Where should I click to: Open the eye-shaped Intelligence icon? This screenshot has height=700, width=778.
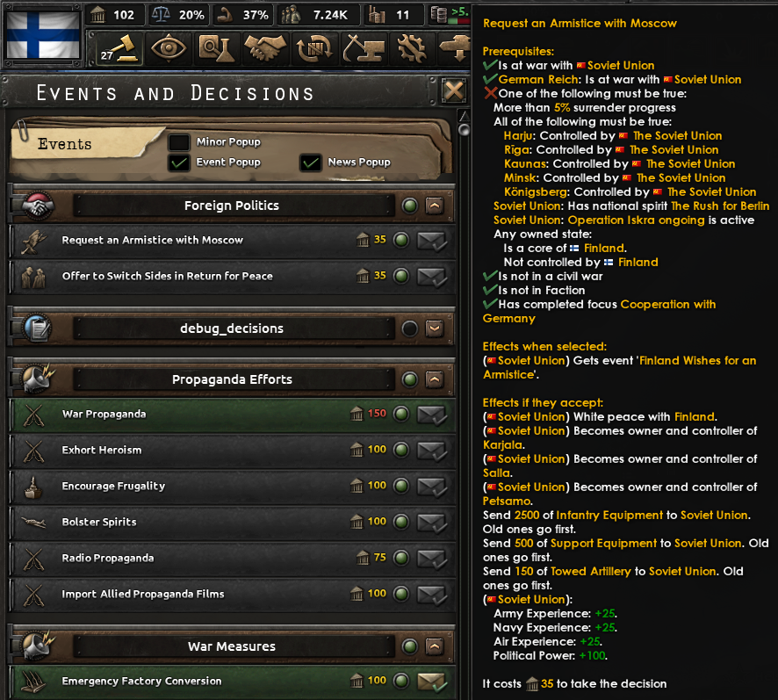(x=169, y=48)
